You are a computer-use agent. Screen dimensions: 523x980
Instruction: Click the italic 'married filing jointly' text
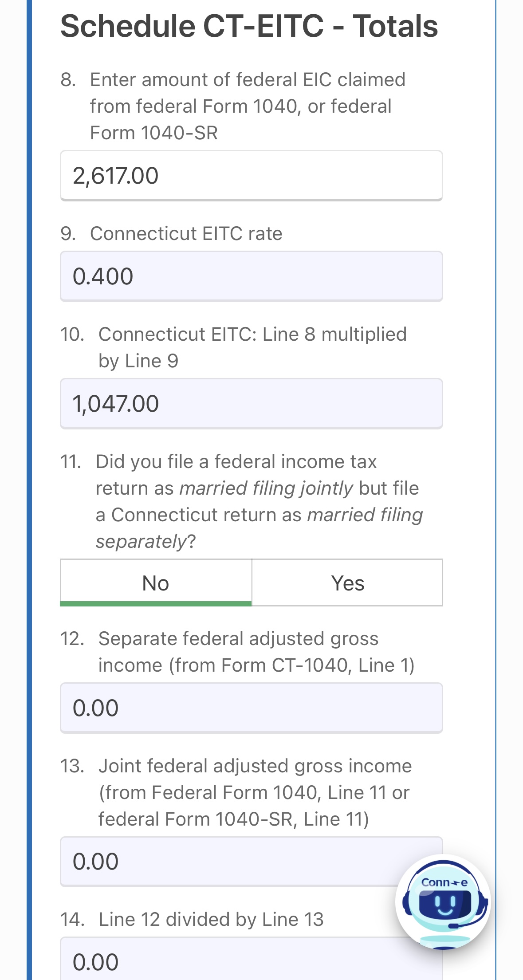266,488
